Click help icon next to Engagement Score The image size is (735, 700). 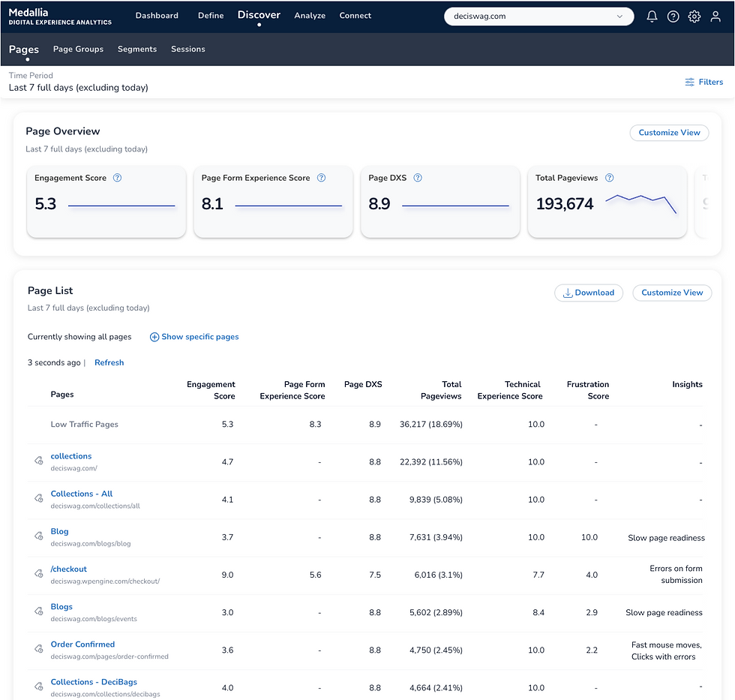[117, 178]
